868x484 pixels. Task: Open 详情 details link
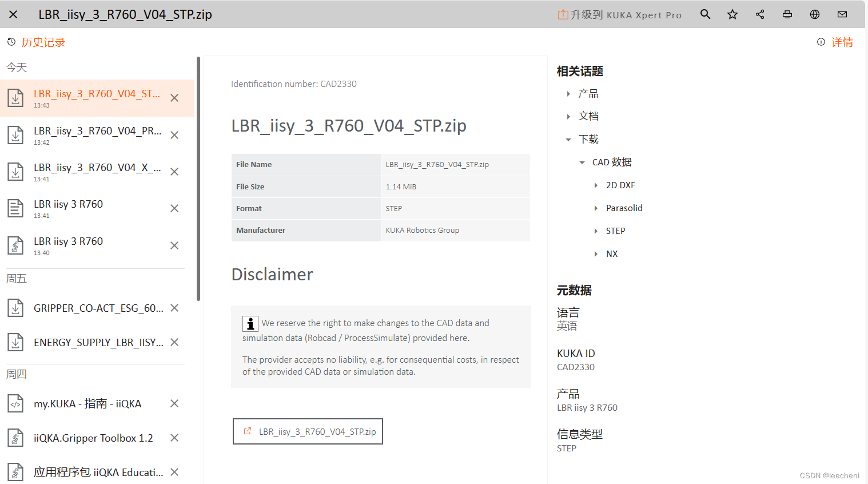pos(842,42)
